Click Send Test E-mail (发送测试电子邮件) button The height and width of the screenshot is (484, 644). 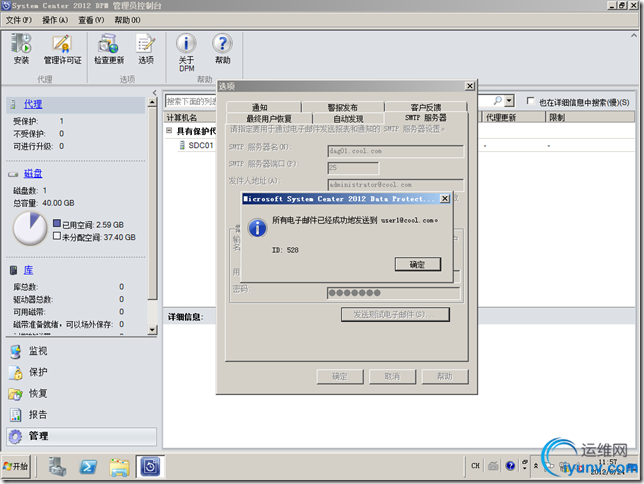tap(395, 315)
